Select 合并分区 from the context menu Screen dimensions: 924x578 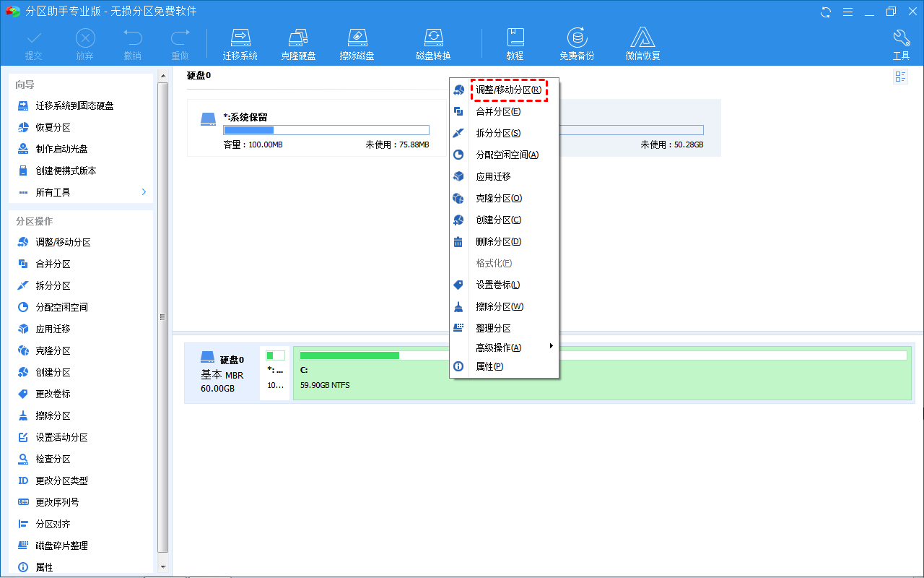(498, 112)
